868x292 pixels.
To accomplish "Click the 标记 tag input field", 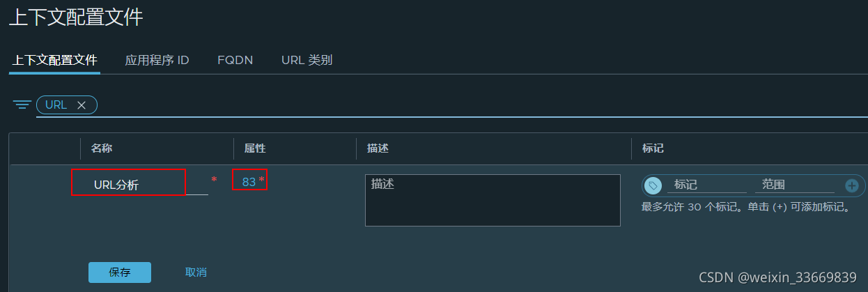I will tap(706, 185).
